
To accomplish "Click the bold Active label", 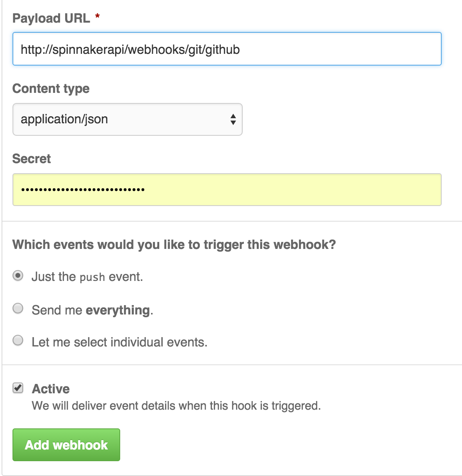I will (51, 389).
